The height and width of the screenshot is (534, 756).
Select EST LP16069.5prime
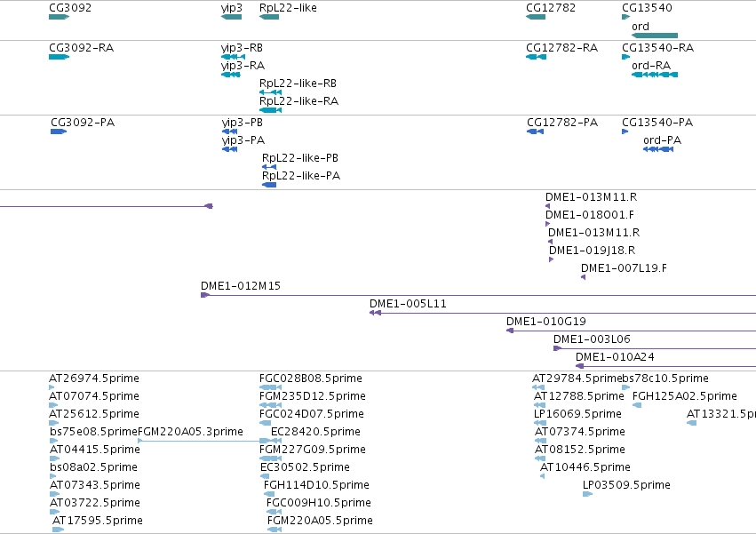[540, 423]
